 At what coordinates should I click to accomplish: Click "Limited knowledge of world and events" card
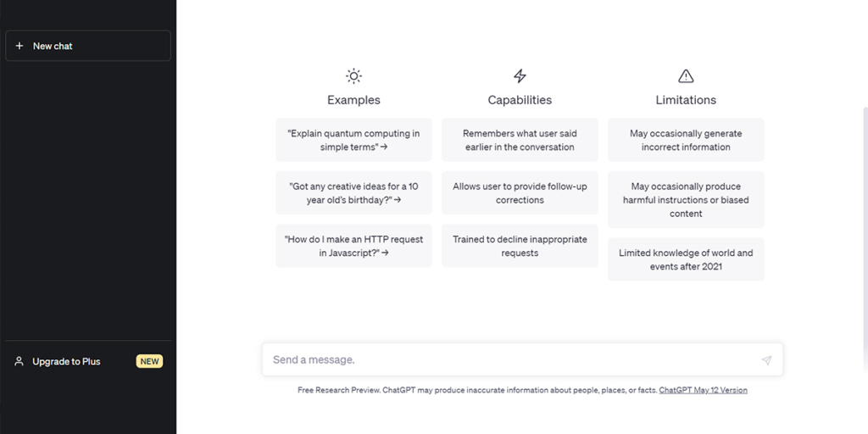click(x=686, y=259)
